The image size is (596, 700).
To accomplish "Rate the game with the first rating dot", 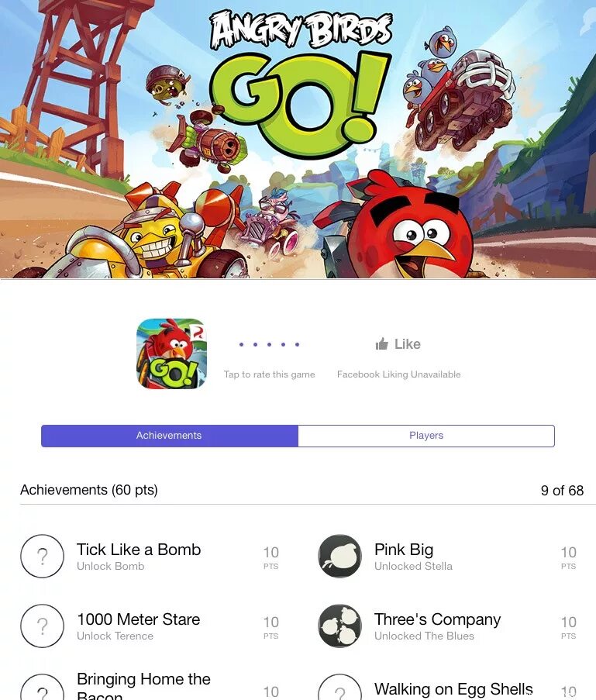I will (x=242, y=344).
